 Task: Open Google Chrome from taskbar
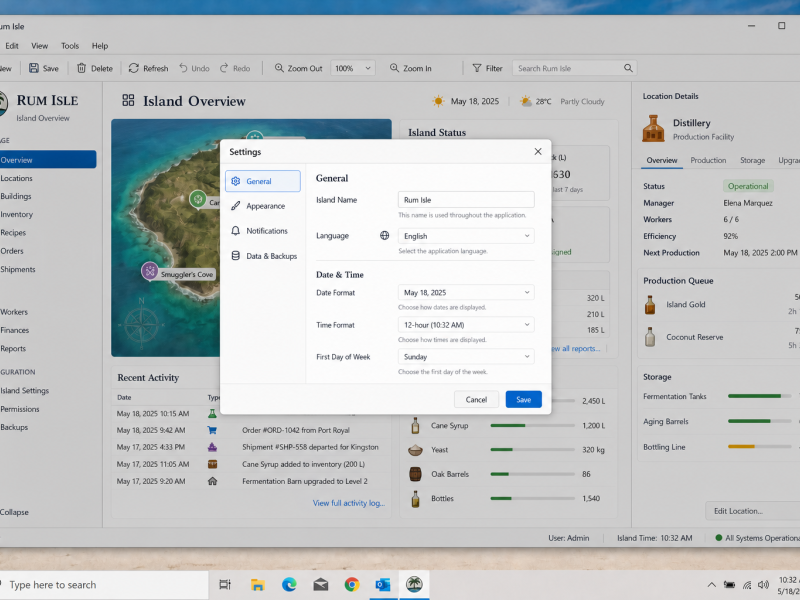352,584
